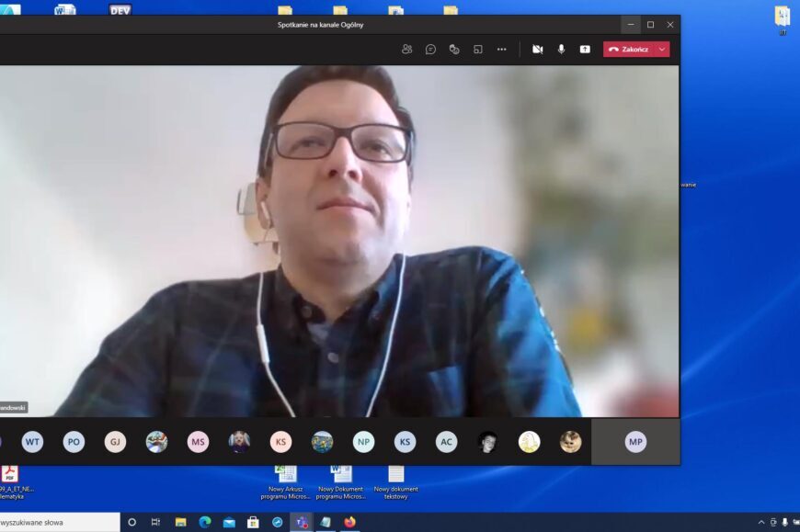
Task: Show the meeting participants list
Action: [406, 50]
